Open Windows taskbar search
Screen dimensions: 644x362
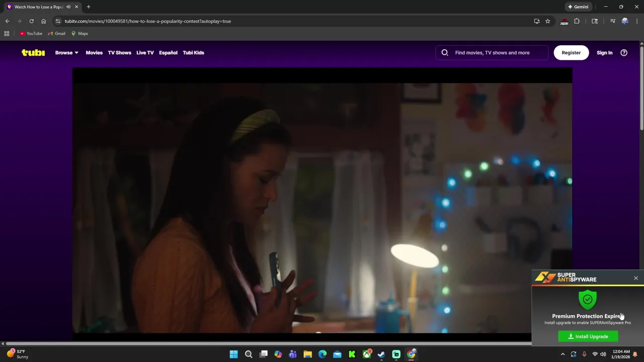tap(249, 354)
